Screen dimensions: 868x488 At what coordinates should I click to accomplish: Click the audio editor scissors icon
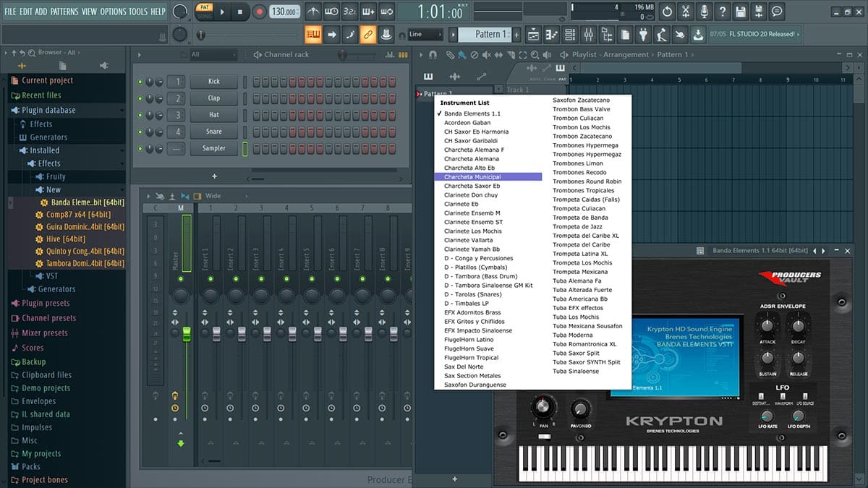click(x=685, y=12)
